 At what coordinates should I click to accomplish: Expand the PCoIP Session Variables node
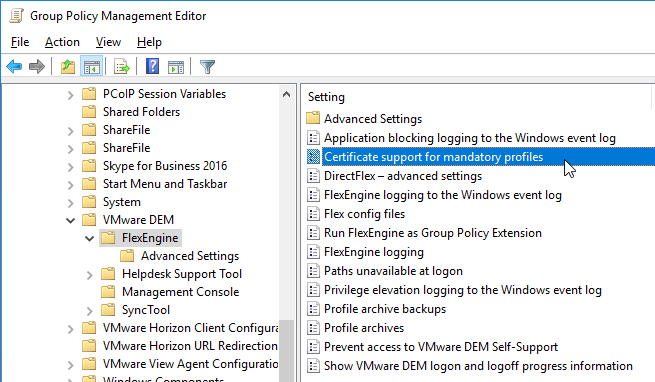pos(71,95)
